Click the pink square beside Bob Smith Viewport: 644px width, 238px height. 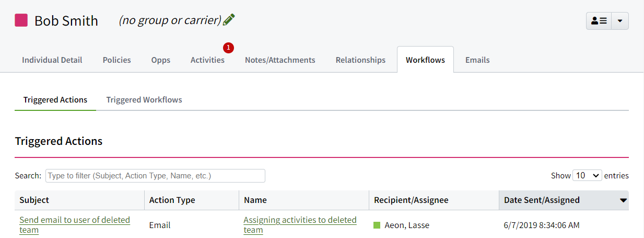click(21, 20)
